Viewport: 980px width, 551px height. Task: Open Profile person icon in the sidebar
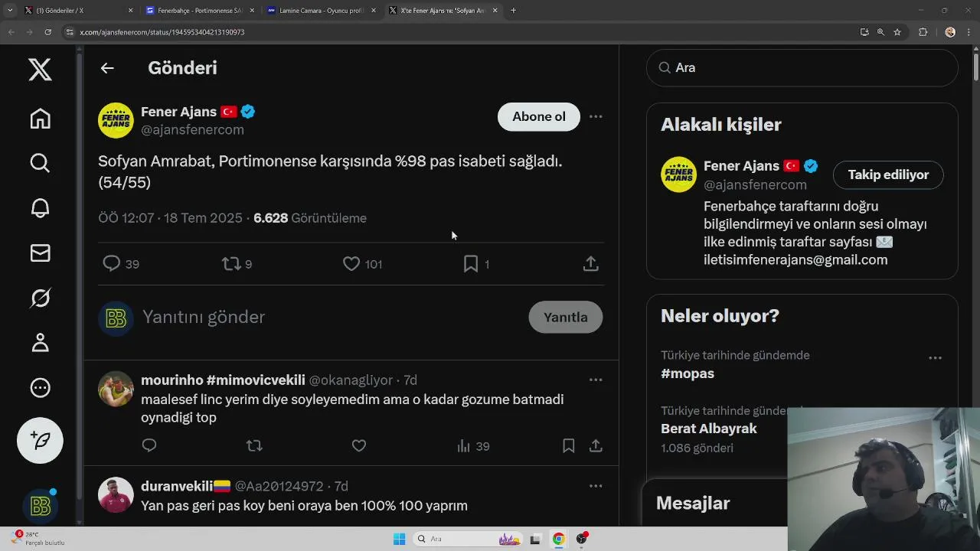coord(40,343)
